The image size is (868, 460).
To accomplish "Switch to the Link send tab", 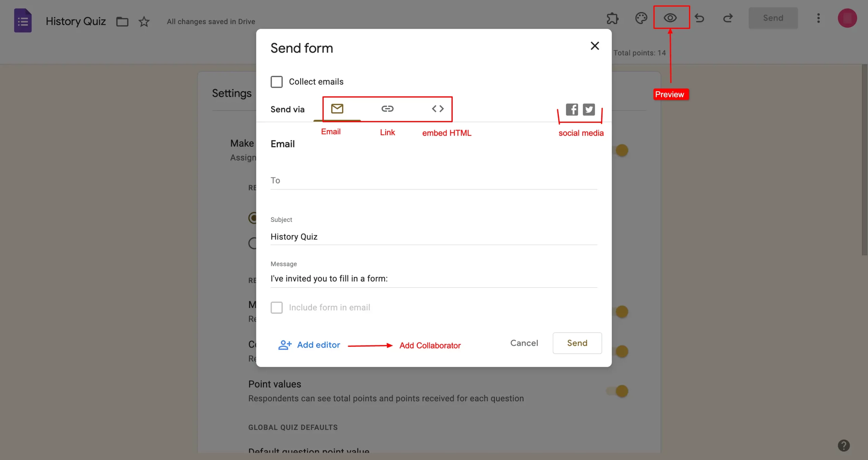I will (x=387, y=109).
